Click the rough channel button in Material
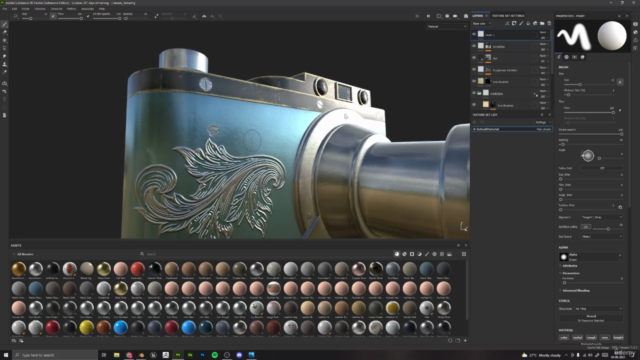 click(x=591, y=338)
